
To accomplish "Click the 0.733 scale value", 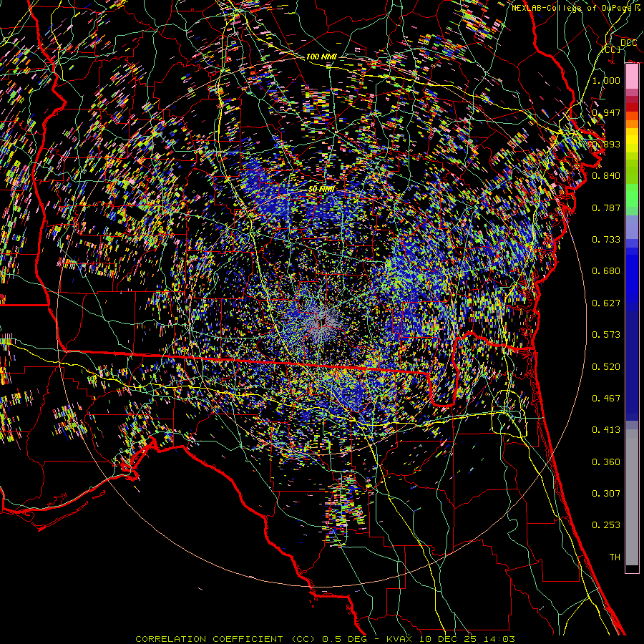I will (x=606, y=240).
